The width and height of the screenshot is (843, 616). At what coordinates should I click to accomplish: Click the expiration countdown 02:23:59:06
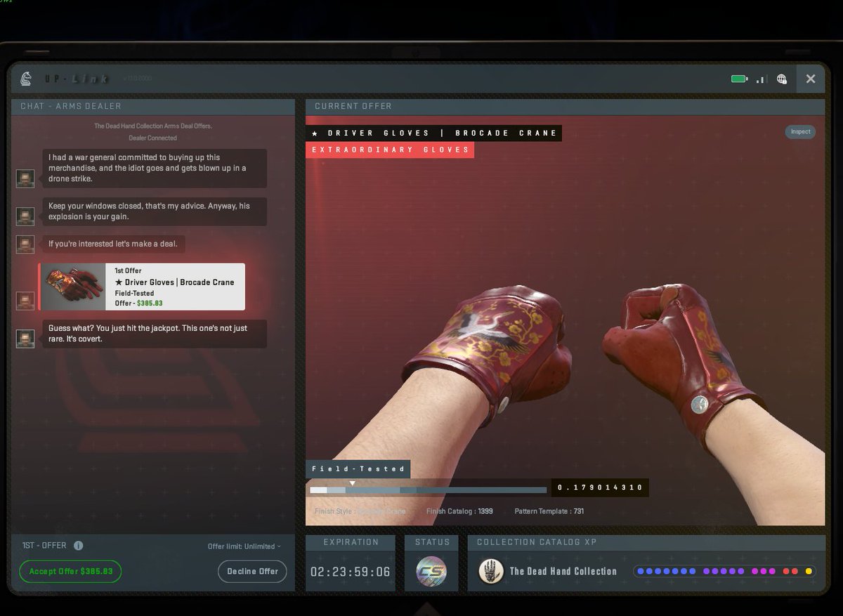351,572
